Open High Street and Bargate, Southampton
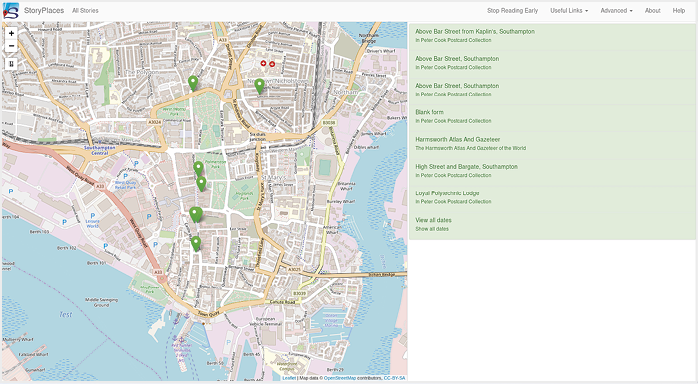 552,171
